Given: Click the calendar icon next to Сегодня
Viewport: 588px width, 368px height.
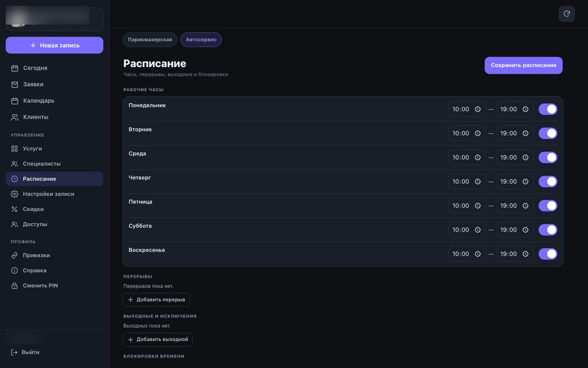Looking at the screenshot, I should click(15, 68).
